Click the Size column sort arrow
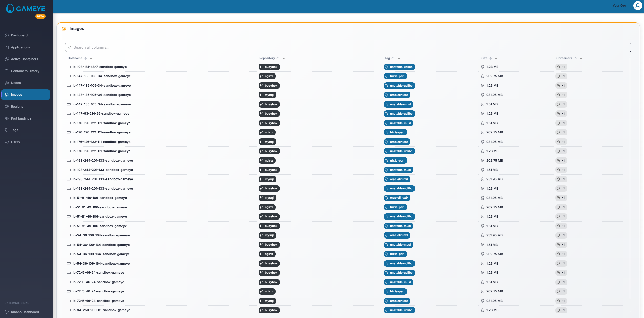 (490, 58)
